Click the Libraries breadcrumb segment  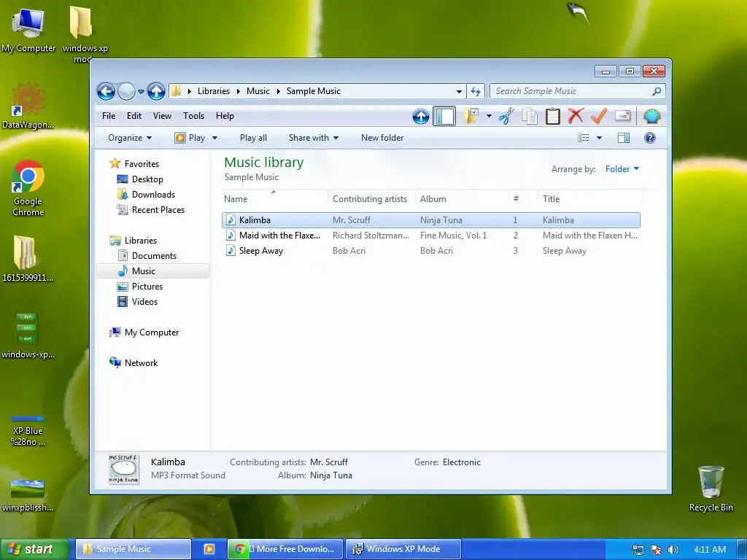(x=214, y=91)
